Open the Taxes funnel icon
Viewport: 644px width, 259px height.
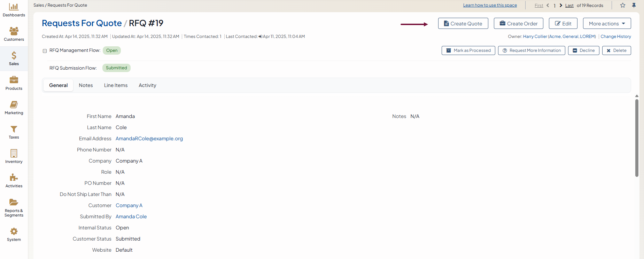pos(14,129)
